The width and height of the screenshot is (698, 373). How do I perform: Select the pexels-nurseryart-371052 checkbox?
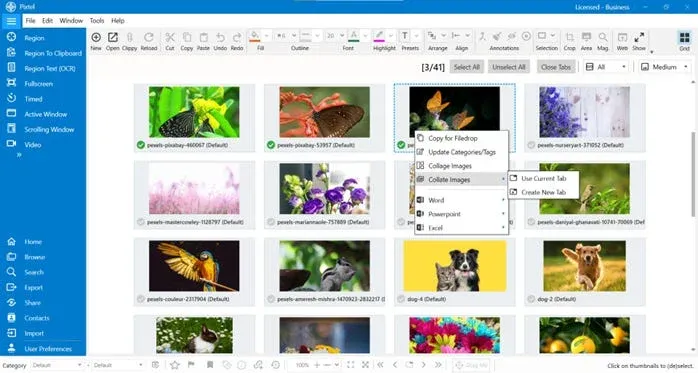(x=531, y=145)
